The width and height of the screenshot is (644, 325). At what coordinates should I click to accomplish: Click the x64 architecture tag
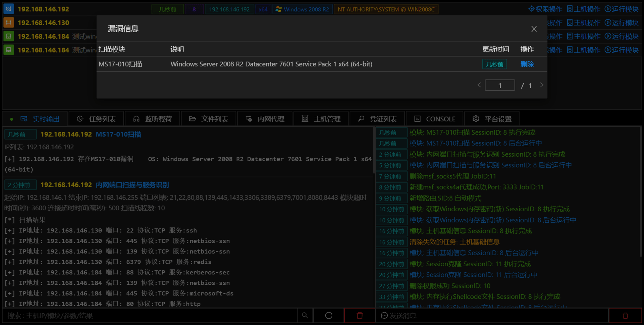[263, 9]
